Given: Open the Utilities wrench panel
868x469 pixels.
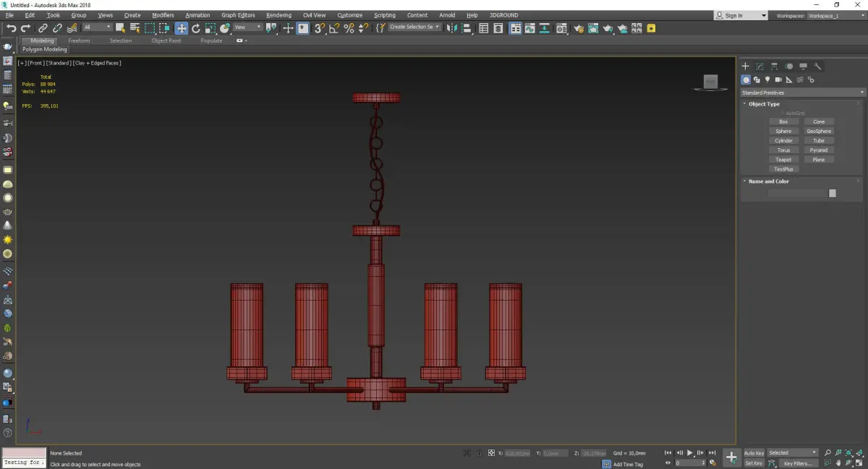Looking at the screenshot, I should point(818,66).
